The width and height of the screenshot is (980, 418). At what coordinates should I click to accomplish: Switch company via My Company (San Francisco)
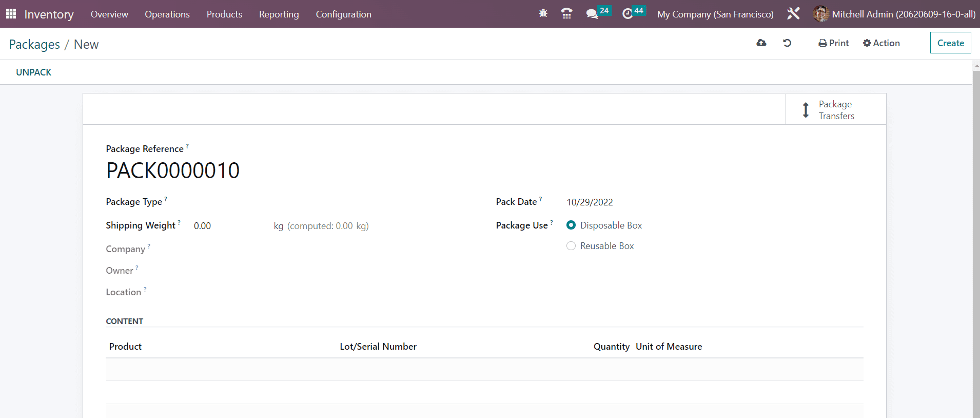(x=715, y=14)
